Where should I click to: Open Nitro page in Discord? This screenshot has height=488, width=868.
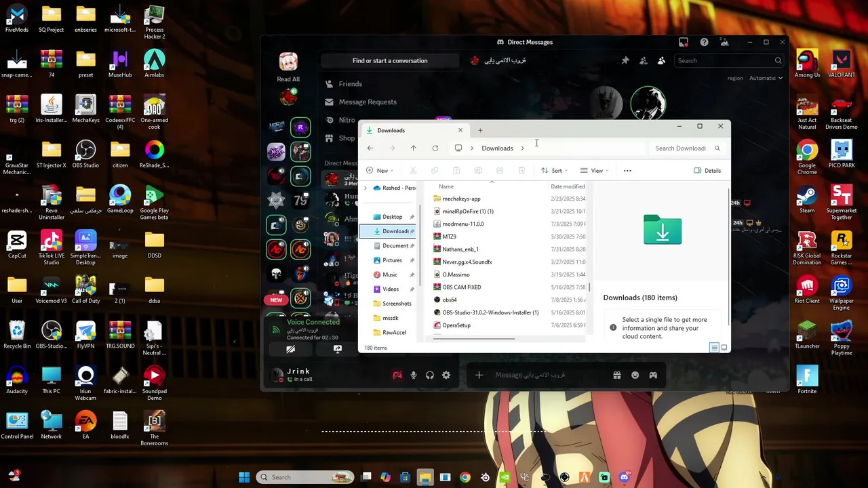point(347,120)
